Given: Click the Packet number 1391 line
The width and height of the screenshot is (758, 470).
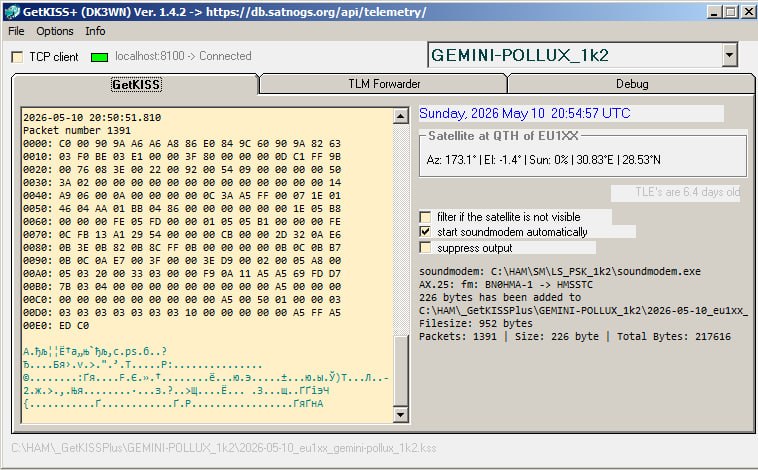Looking at the screenshot, I should click(77, 131).
